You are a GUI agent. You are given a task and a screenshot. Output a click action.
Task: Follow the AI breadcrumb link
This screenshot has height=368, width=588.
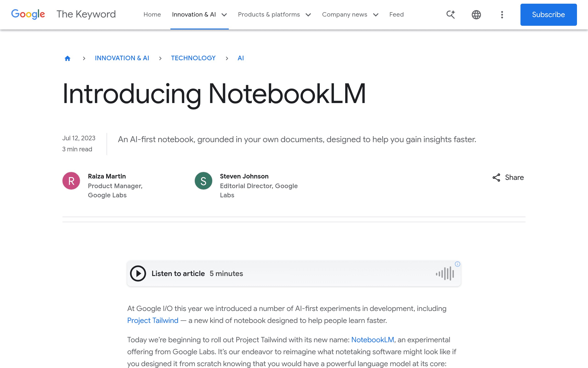[x=240, y=58]
